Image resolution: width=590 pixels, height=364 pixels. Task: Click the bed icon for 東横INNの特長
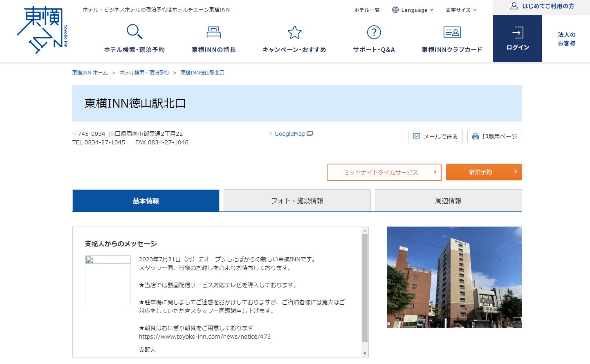[x=213, y=32]
